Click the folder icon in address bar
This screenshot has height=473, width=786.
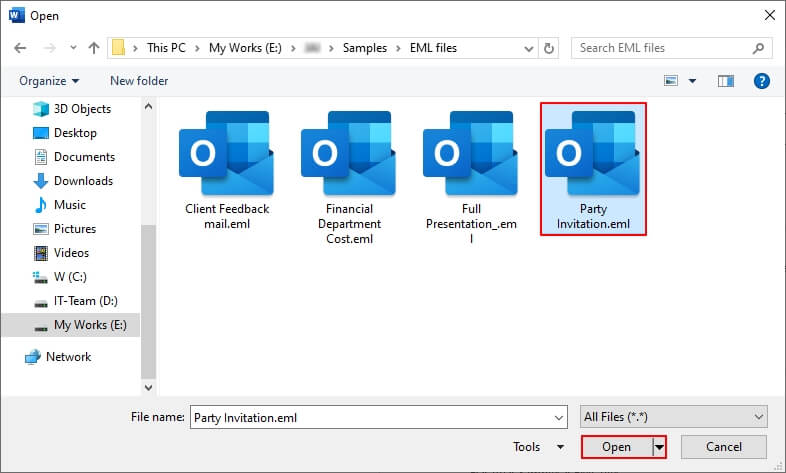(118, 48)
